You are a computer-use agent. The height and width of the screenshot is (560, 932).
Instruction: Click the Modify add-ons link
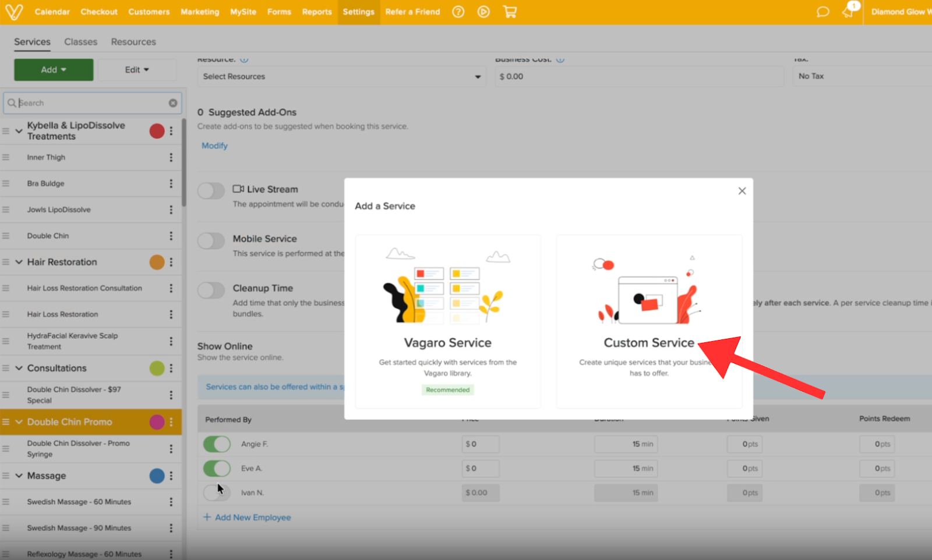click(x=214, y=146)
